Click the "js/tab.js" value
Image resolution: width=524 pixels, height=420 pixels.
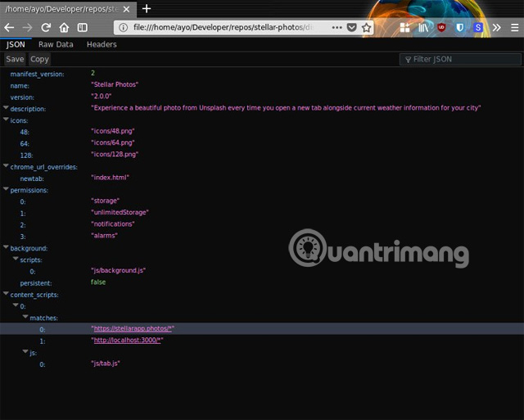[106, 364]
